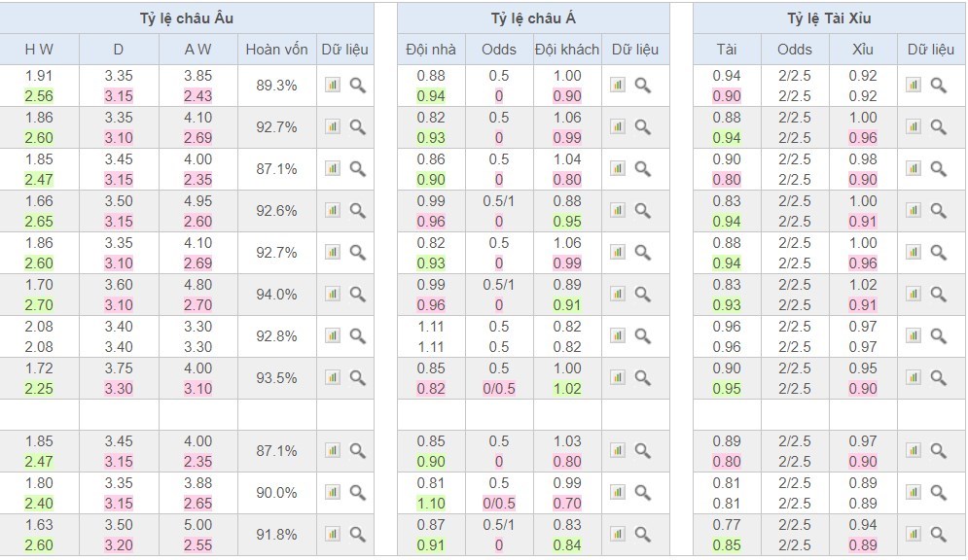Viewport: 968px width, 560px height.
Task: Click the magnifier in the 92.8% payout row
Action: (x=357, y=336)
